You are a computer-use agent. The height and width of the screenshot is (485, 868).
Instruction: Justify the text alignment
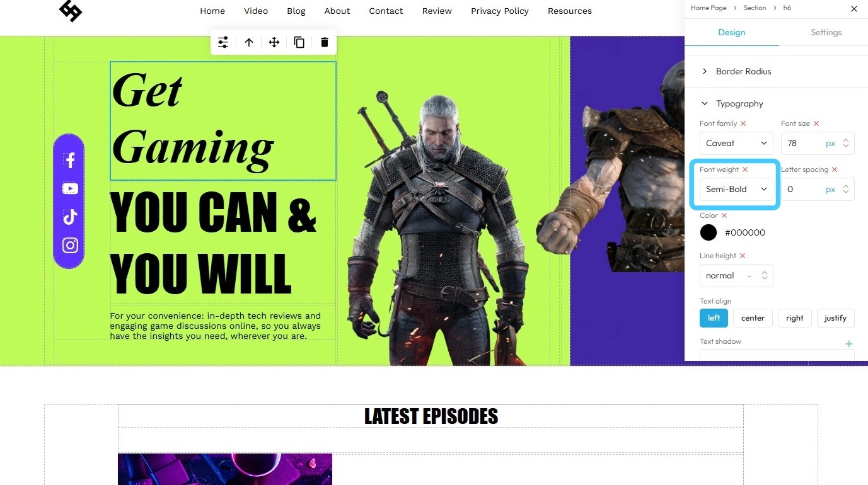[835, 318]
